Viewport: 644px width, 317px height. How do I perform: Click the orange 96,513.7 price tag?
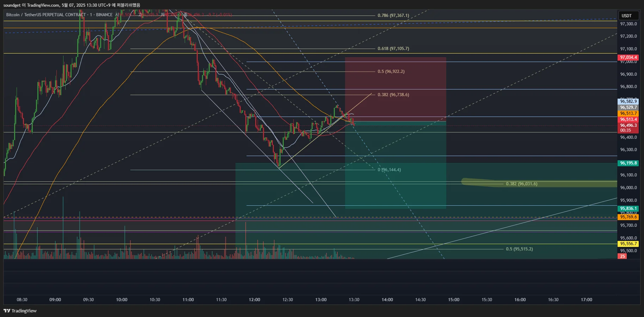(x=628, y=113)
